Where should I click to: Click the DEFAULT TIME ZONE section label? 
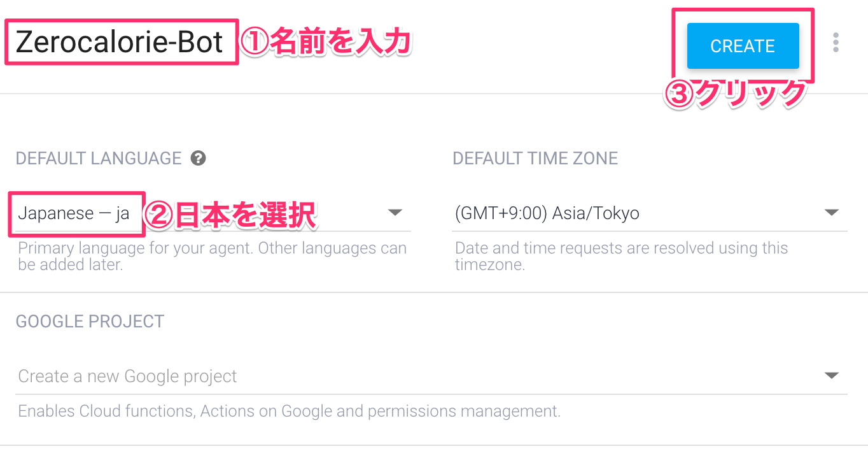[x=535, y=159]
